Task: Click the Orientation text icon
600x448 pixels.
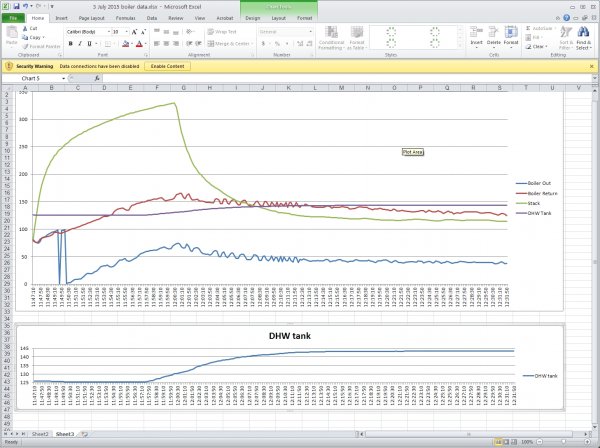Action: 189,32
